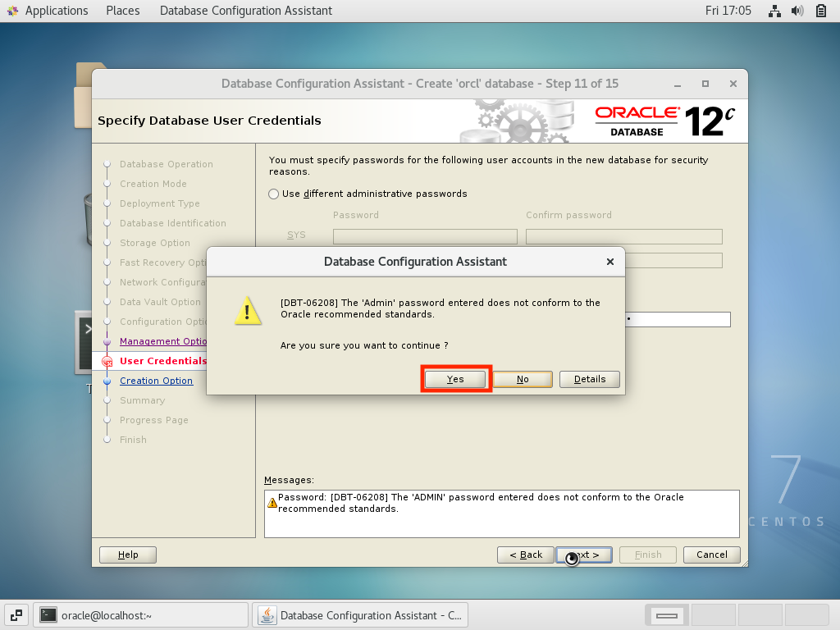The height and width of the screenshot is (630, 840).
Task: Cancel the database creation wizard
Action: pyautogui.click(x=711, y=555)
